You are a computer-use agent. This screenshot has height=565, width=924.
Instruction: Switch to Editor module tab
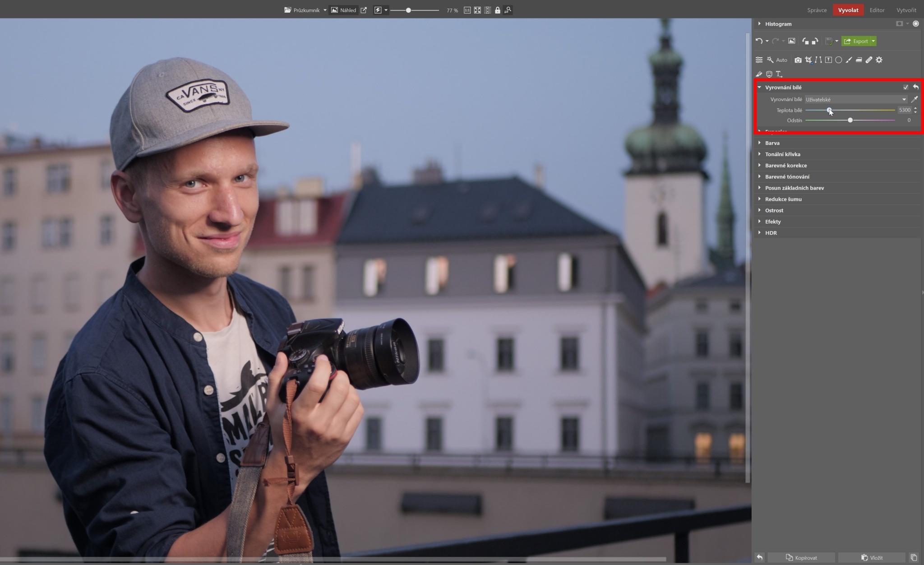click(877, 10)
